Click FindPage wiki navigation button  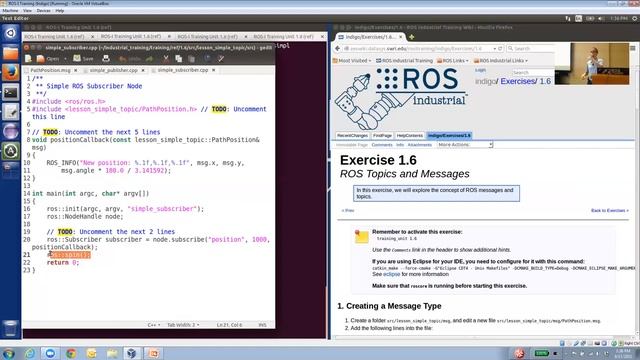[382, 136]
